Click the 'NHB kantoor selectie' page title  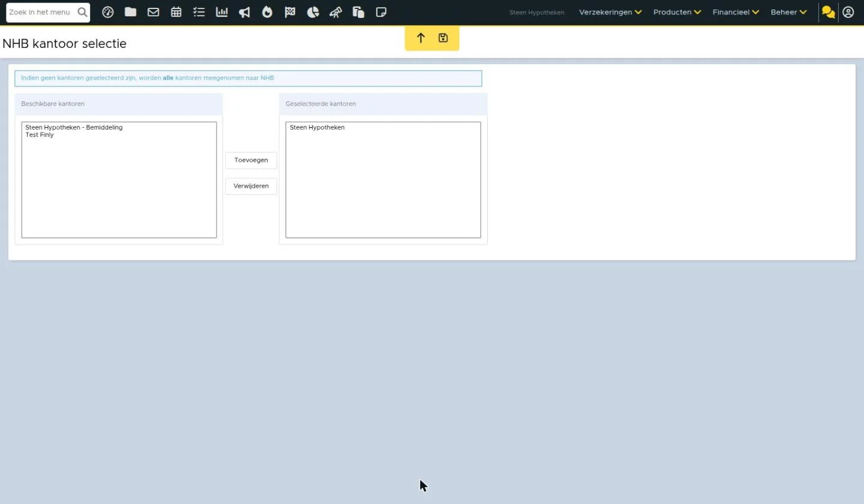(x=64, y=44)
